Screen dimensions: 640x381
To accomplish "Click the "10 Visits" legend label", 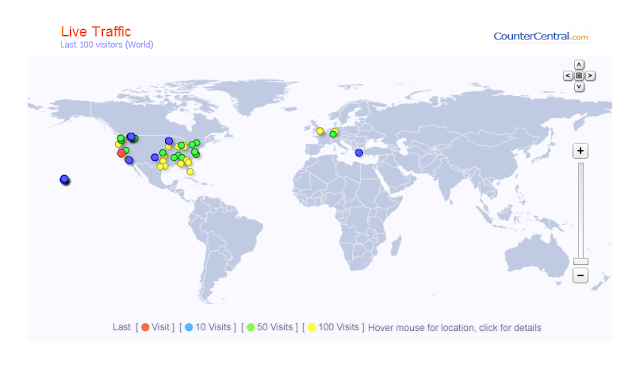I will [x=213, y=327].
